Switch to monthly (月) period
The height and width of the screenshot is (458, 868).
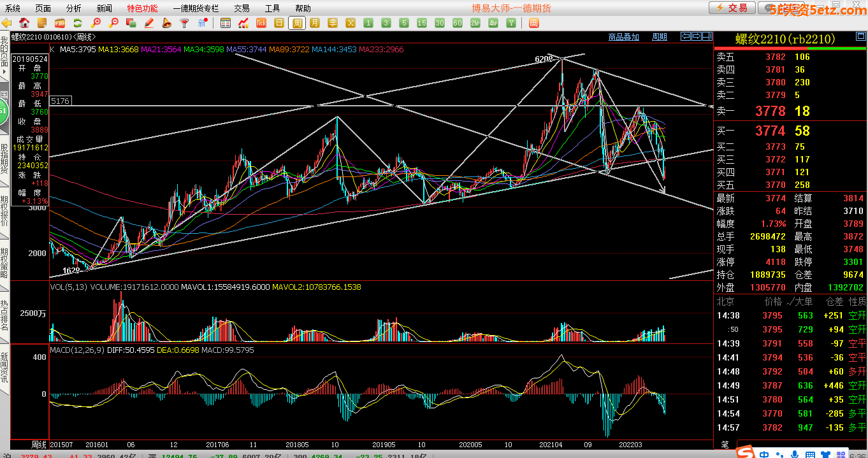[x=315, y=23]
